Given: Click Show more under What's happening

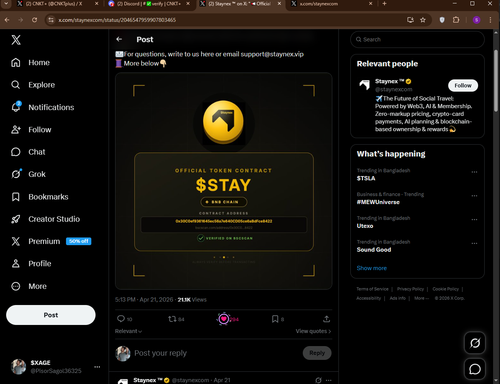Looking at the screenshot, I should (x=372, y=268).
